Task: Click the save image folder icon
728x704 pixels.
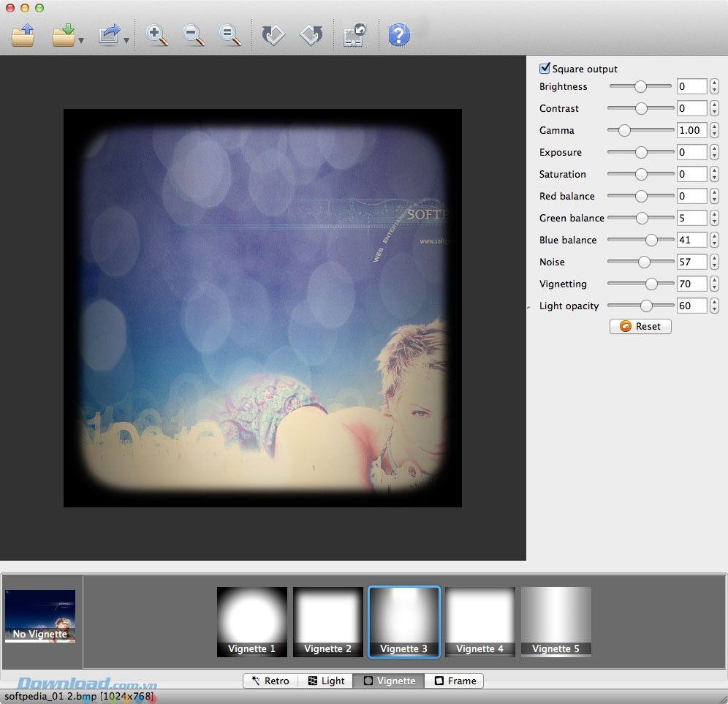Action: pos(64,35)
